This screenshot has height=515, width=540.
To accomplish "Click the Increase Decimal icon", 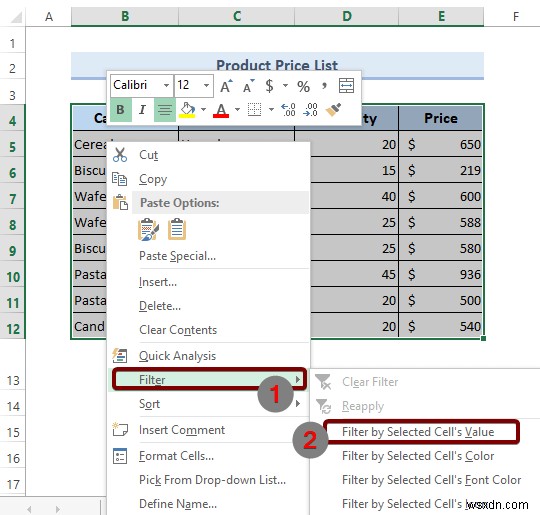I will tap(288, 110).
